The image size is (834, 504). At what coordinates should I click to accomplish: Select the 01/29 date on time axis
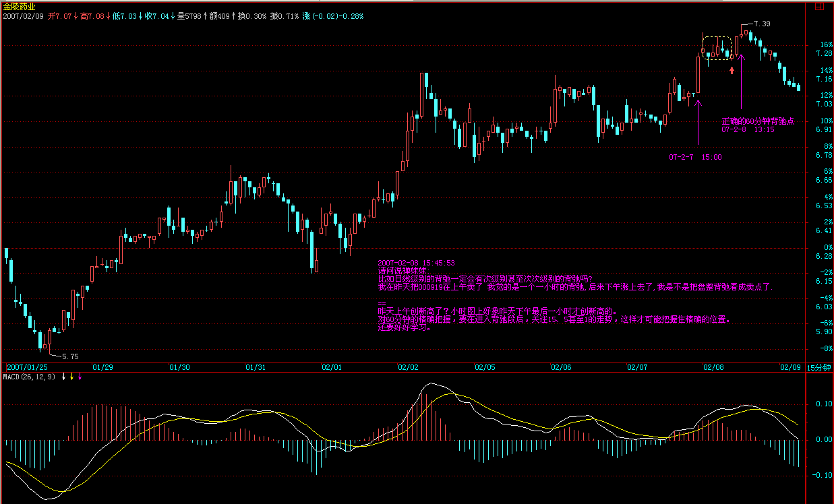pos(102,368)
